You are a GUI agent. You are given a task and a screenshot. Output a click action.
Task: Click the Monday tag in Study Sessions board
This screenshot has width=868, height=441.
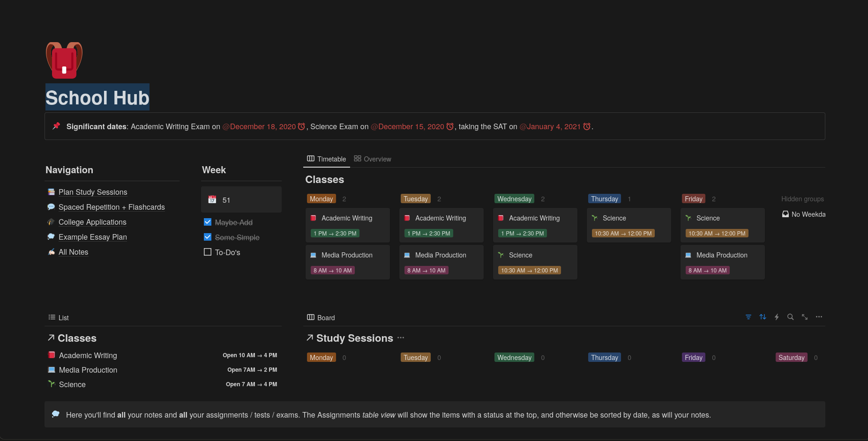click(x=321, y=358)
